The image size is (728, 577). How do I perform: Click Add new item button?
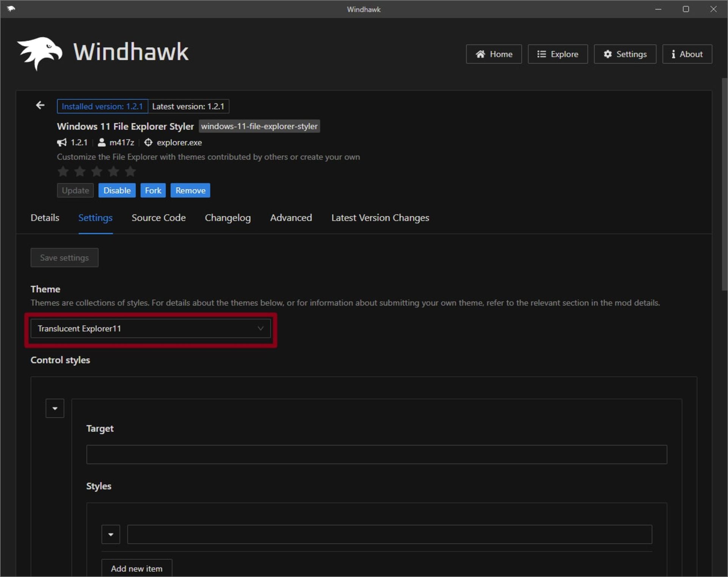(136, 568)
